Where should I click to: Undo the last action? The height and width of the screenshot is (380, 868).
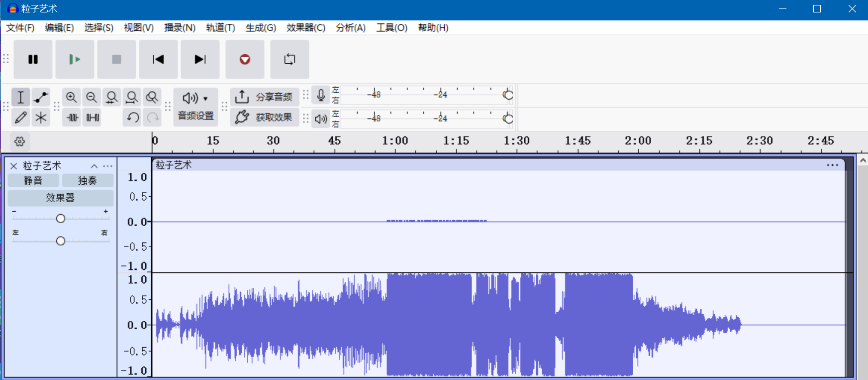click(x=132, y=118)
